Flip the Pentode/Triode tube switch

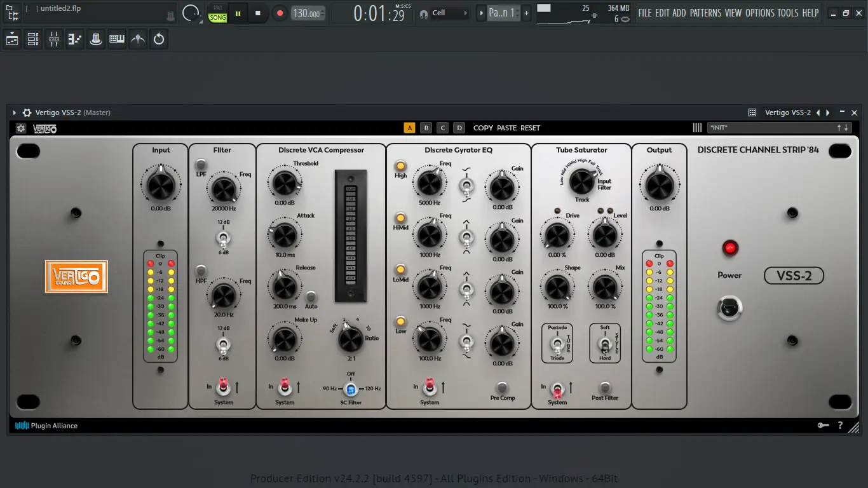[557, 346]
